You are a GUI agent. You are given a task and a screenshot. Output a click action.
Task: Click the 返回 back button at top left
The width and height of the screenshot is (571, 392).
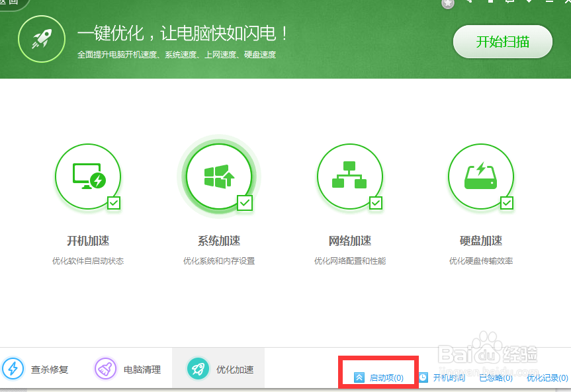click(x=8, y=4)
